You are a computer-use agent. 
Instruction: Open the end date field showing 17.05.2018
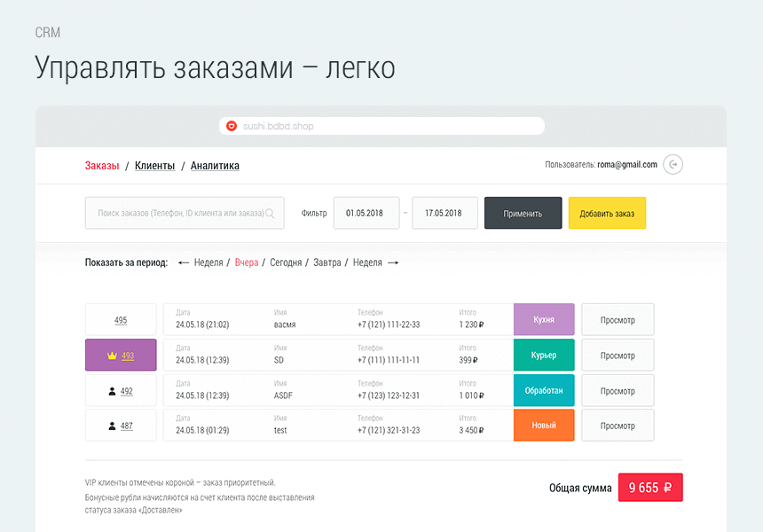444,213
